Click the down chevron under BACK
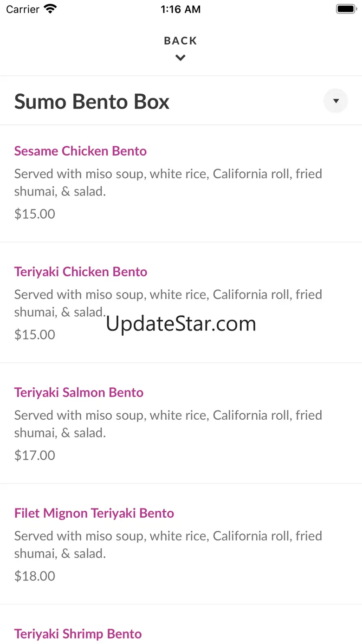 point(181,58)
